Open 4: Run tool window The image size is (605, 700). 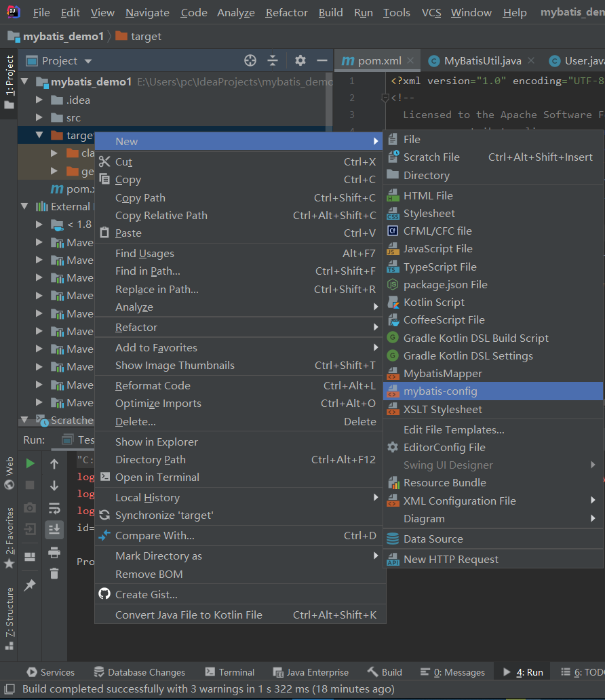click(x=523, y=672)
